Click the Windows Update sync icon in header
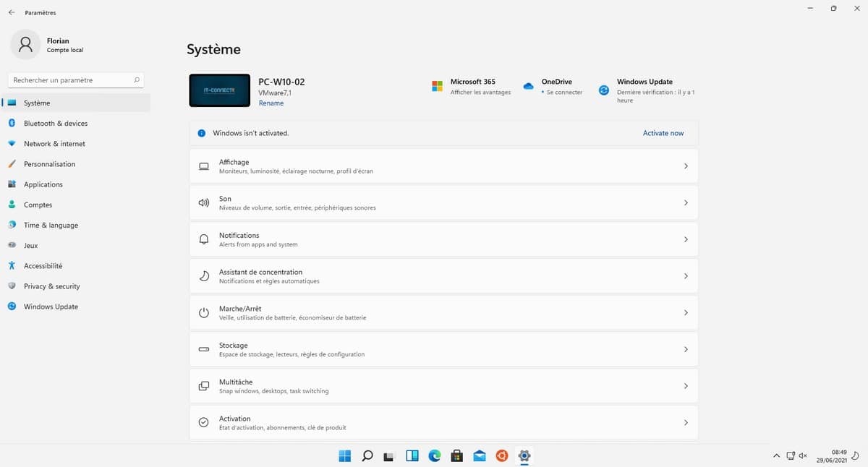 tap(604, 90)
